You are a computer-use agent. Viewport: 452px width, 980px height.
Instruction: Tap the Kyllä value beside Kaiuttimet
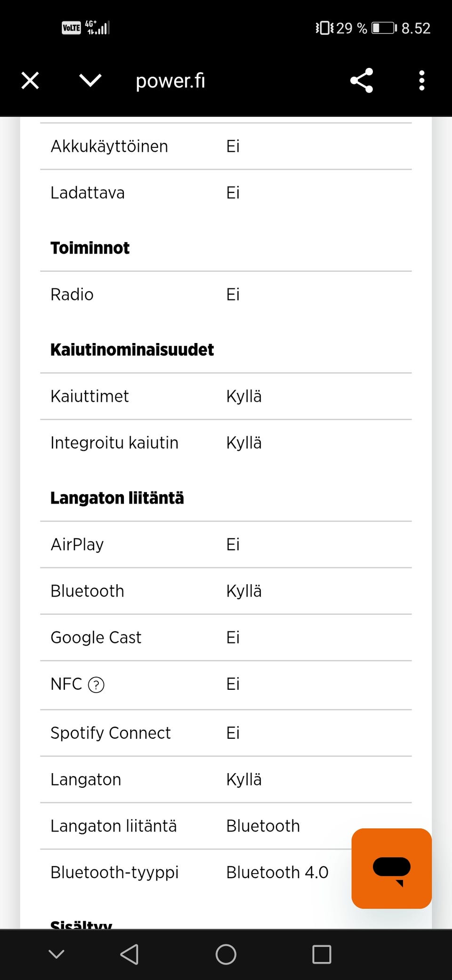[244, 396]
